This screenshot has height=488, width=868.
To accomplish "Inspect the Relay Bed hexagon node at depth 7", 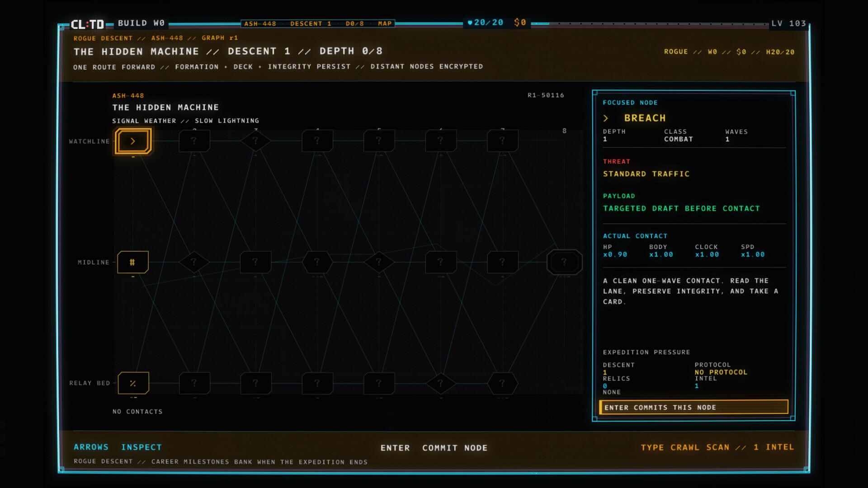I will click(502, 383).
